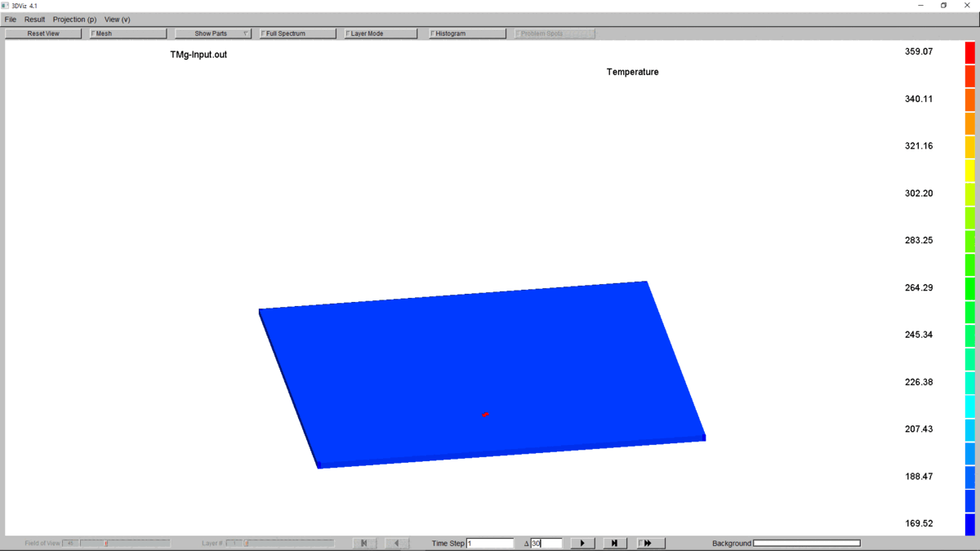Open the View (v) menu
980x551 pixels.
click(117, 20)
